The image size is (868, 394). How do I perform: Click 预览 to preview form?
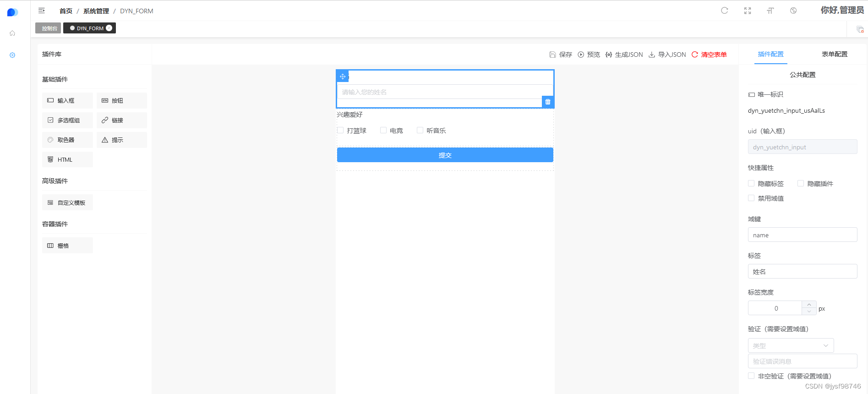(589, 55)
